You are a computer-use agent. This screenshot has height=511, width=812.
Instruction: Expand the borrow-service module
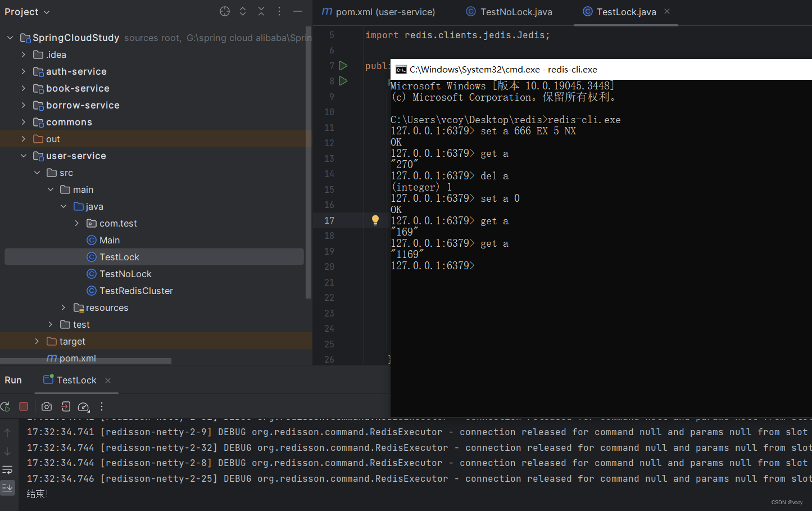24,105
